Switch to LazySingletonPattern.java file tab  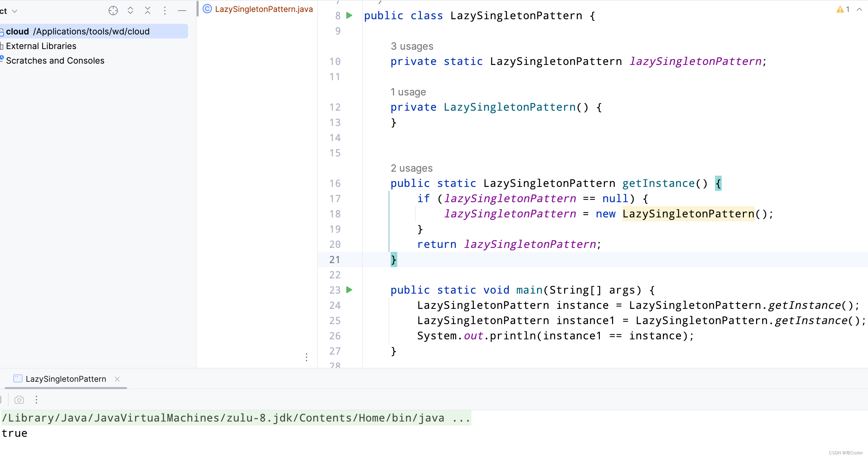click(x=264, y=9)
